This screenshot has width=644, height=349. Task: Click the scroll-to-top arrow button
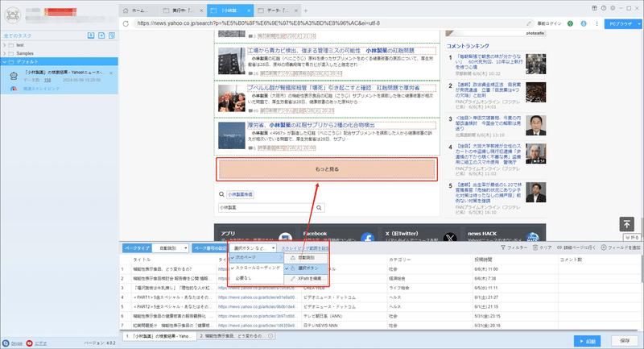point(627,224)
